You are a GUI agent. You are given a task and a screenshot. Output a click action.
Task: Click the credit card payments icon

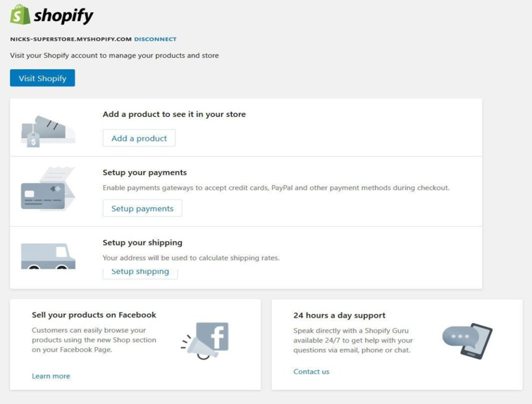(x=48, y=189)
